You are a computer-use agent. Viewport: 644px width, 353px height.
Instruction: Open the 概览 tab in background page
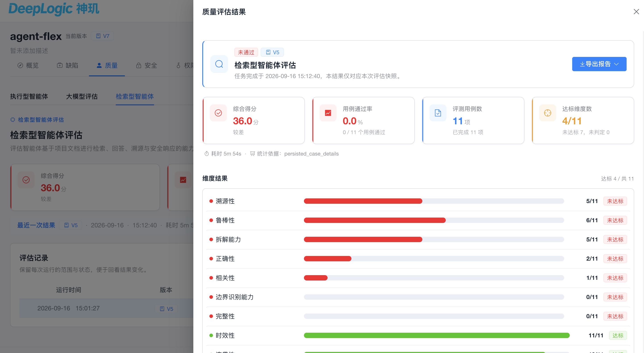[28, 66]
